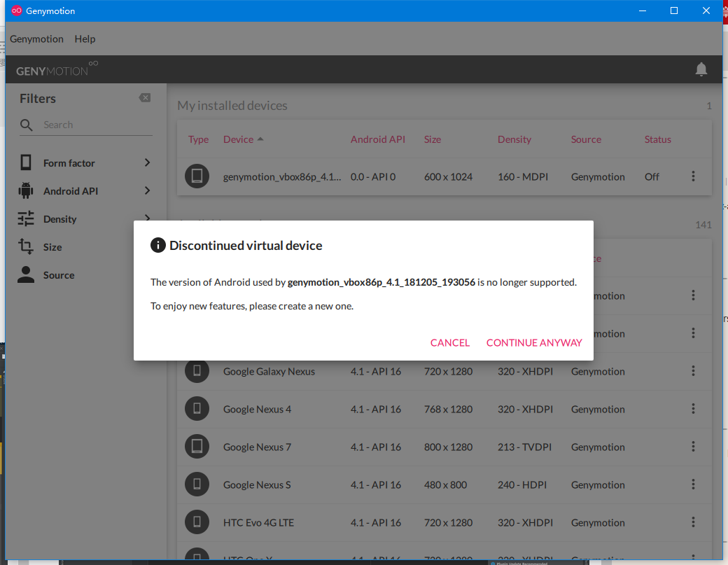Expand the Form factor filter
Screen dimensions: 728x565
pyautogui.click(x=147, y=162)
